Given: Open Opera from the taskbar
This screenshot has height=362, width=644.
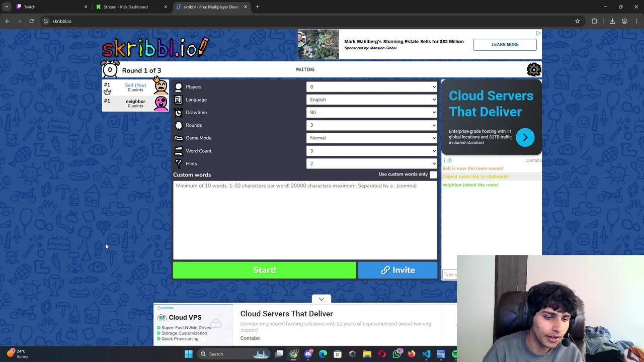Looking at the screenshot, I should (x=382, y=354).
